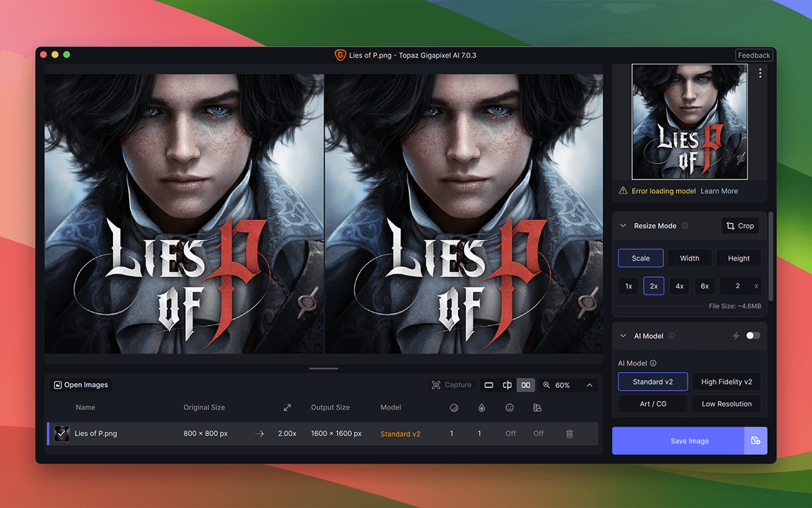Select the 4x scale option

[x=679, y=286]
